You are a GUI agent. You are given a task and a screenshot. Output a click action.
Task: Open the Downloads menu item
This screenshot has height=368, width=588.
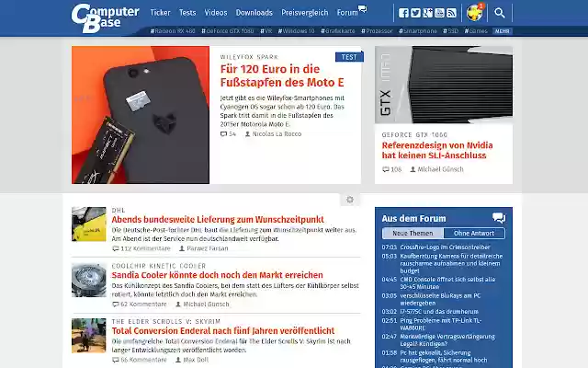254,13
